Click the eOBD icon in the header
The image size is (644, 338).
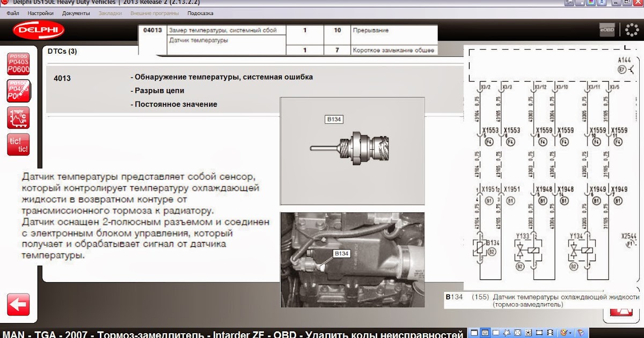click(607, 31)
